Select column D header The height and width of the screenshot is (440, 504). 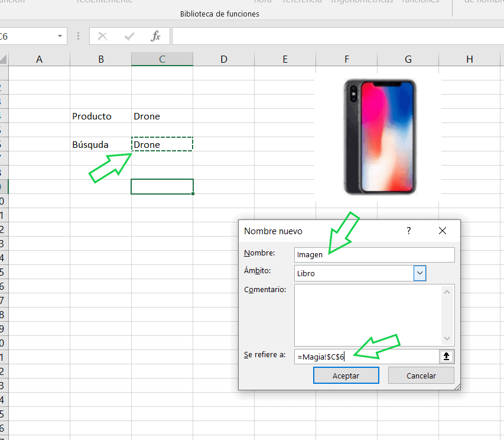(x=224, y=59)
